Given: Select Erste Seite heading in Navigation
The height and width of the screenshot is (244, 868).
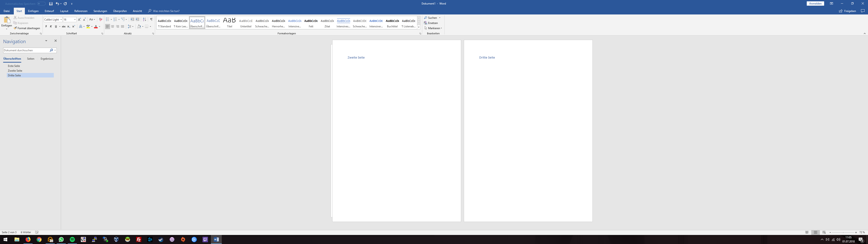Looking at the screenshot, I should 14,66.
